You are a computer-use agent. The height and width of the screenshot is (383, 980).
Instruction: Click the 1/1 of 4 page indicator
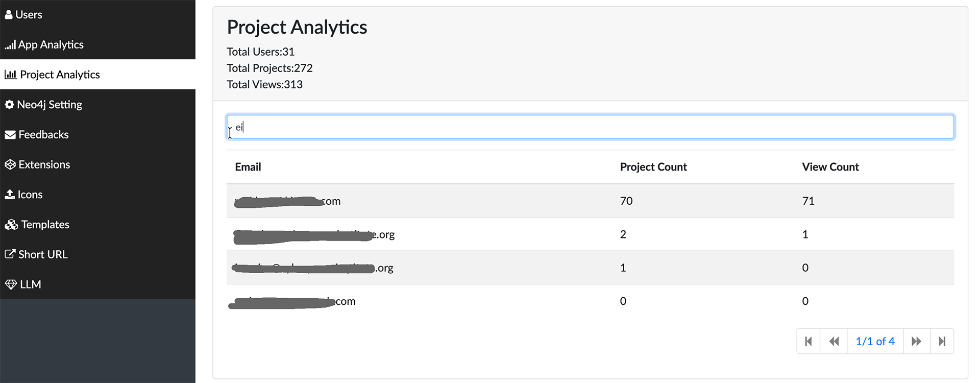pos(875,341)
